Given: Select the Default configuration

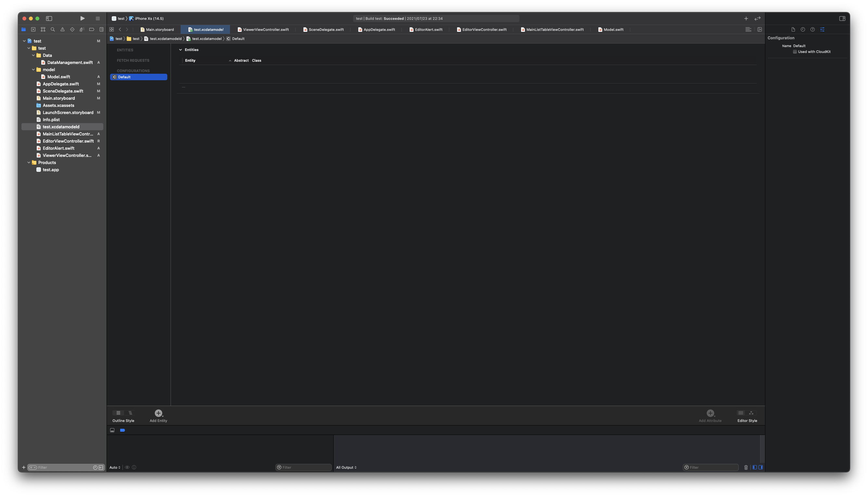Looking at the screenshot, I should tap(138, 77).
